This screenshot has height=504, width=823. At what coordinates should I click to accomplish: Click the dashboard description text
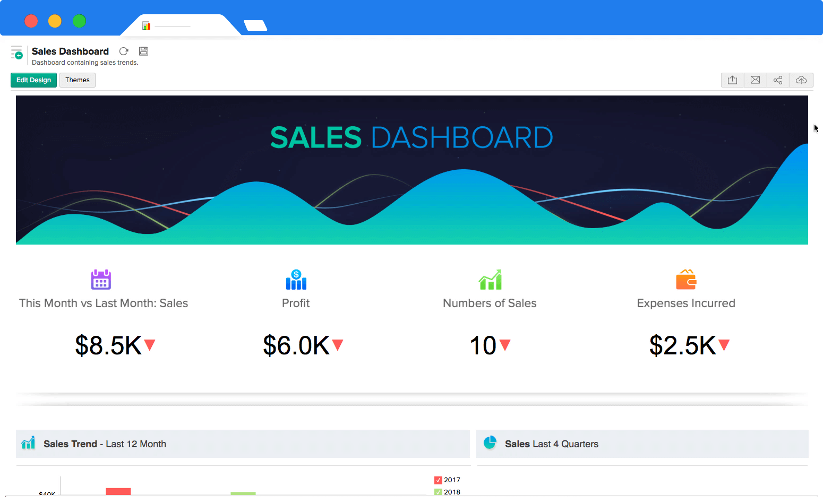coord(85,63)
